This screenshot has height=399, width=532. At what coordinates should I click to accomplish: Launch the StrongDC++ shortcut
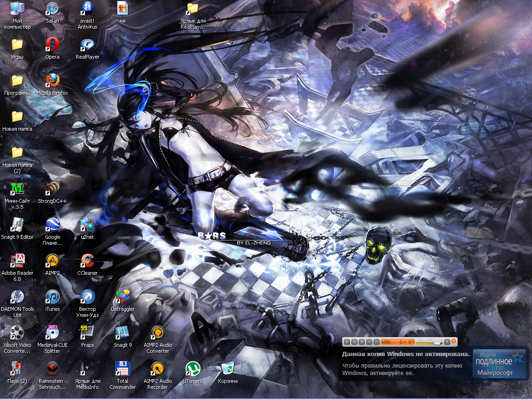[52, 193]
